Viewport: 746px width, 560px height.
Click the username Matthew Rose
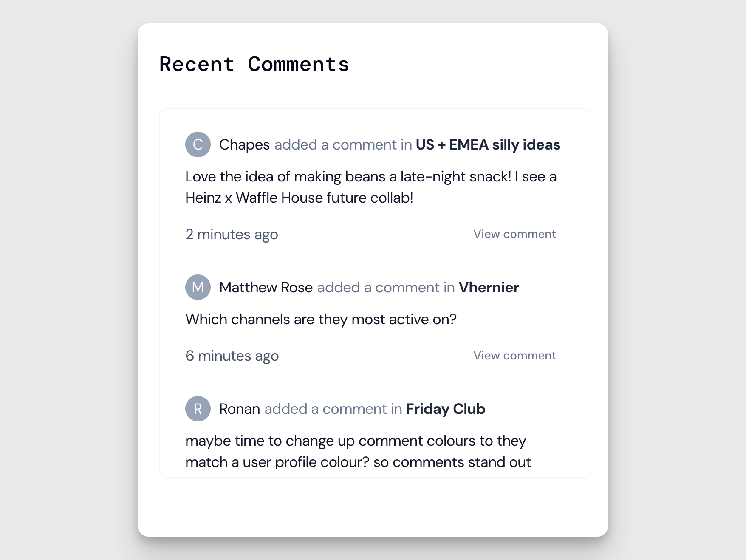click(x=266, y=287)
